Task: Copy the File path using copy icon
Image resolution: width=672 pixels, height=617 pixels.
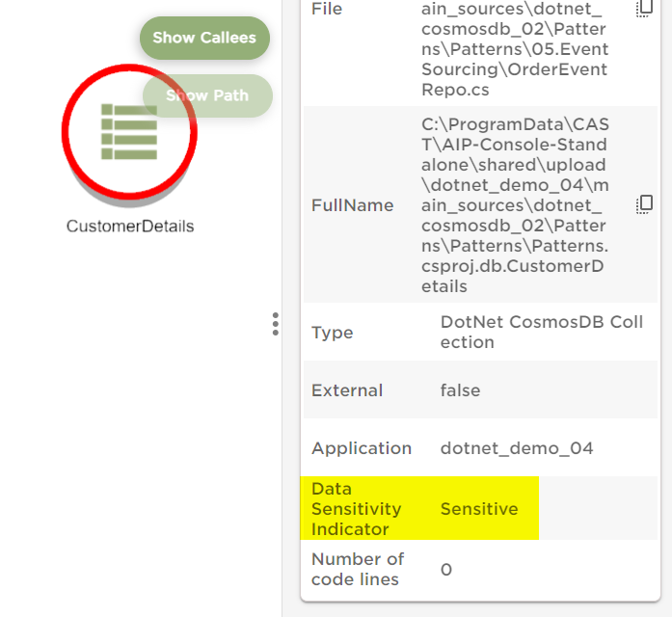Action: [645, 9]
